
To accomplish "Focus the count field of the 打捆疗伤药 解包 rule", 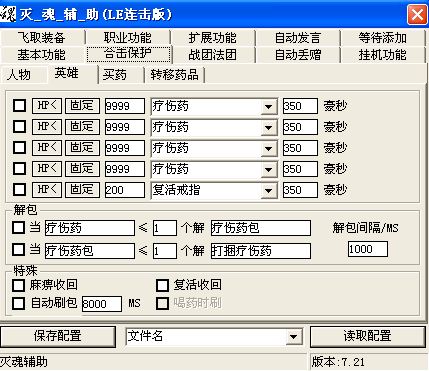I will [x=165, y=251].
